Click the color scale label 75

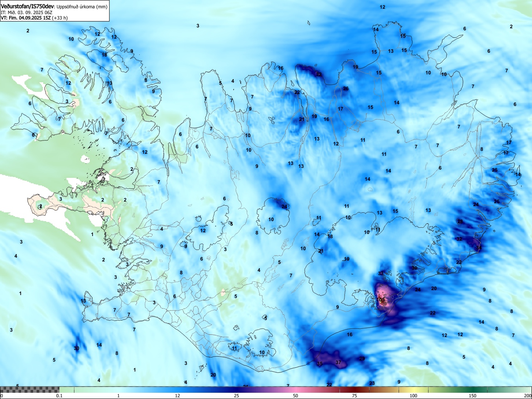pos(355,396)
